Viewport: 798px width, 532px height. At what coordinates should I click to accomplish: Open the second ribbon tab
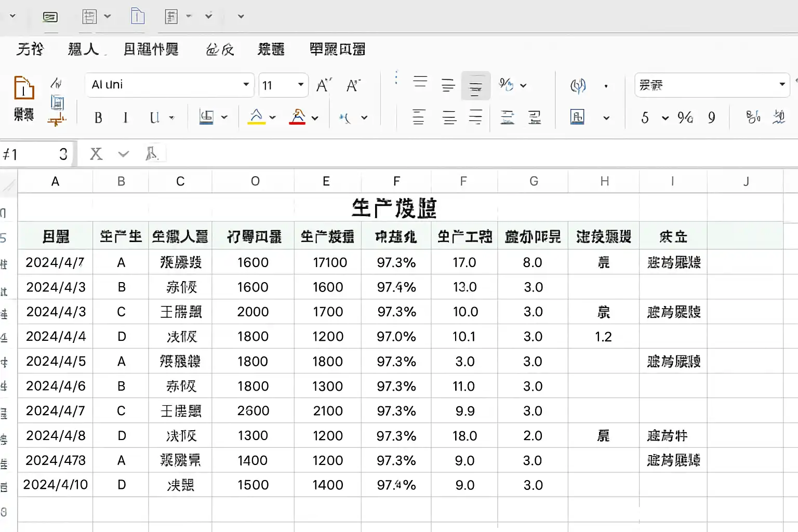click(83, 49)
